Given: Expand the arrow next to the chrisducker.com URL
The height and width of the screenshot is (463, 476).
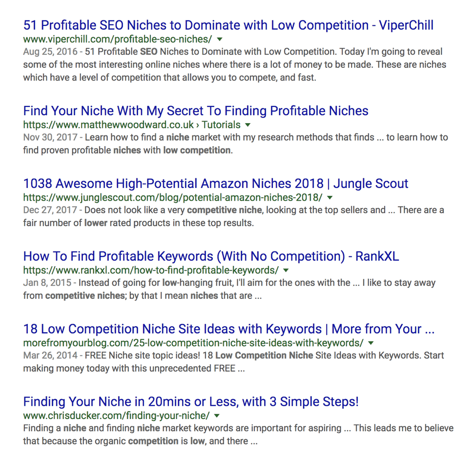Looking at the screenshot, I should pos(217,416).
